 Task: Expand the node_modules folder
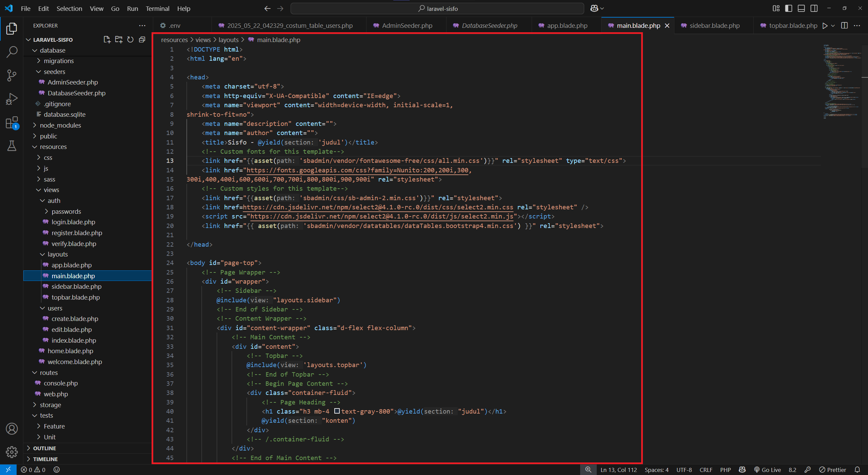[x=60, y=125]
